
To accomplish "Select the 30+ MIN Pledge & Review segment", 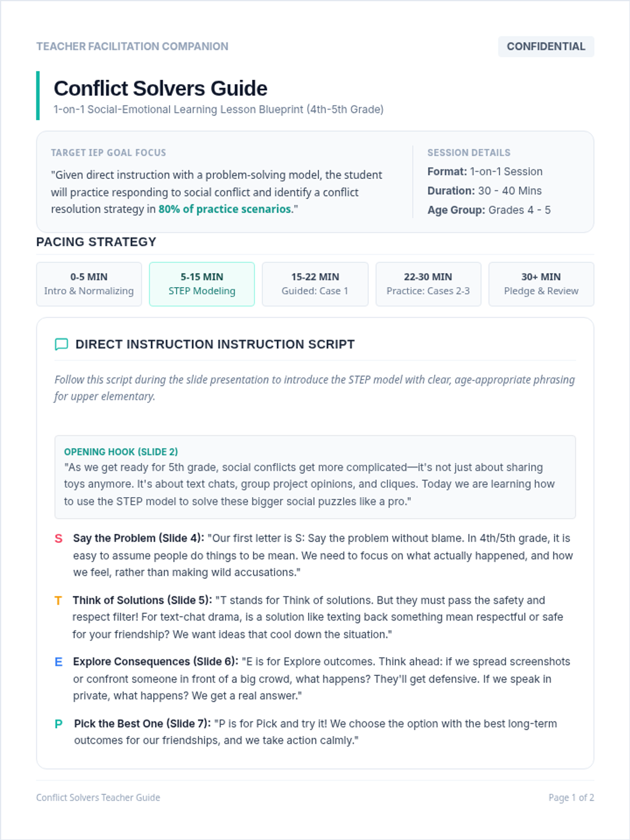I will click(541, 284).
